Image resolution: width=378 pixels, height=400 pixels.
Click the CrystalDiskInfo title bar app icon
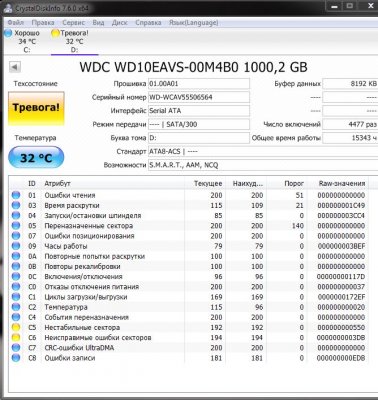pyautogui.click(x=7, y=8)
